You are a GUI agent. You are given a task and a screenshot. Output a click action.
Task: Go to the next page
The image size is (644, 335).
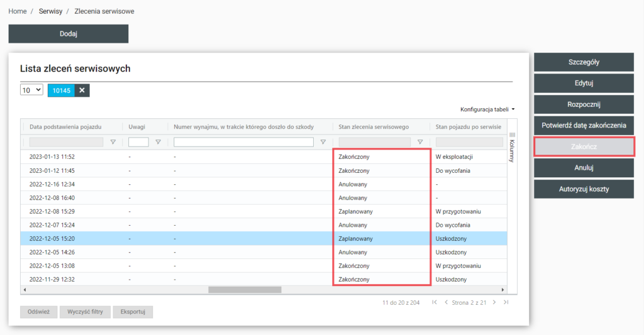click(x=494, y=302)
